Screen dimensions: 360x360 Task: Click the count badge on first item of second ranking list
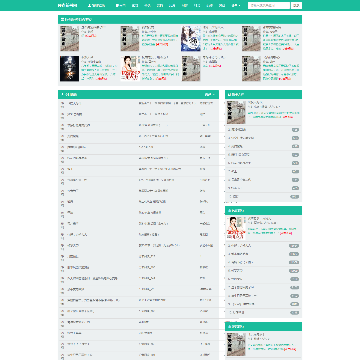294,246
